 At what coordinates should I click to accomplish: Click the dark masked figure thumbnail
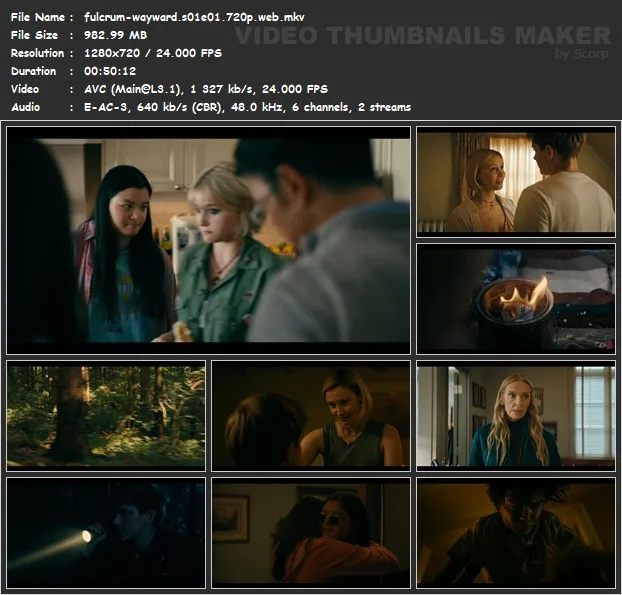[515, 531]
